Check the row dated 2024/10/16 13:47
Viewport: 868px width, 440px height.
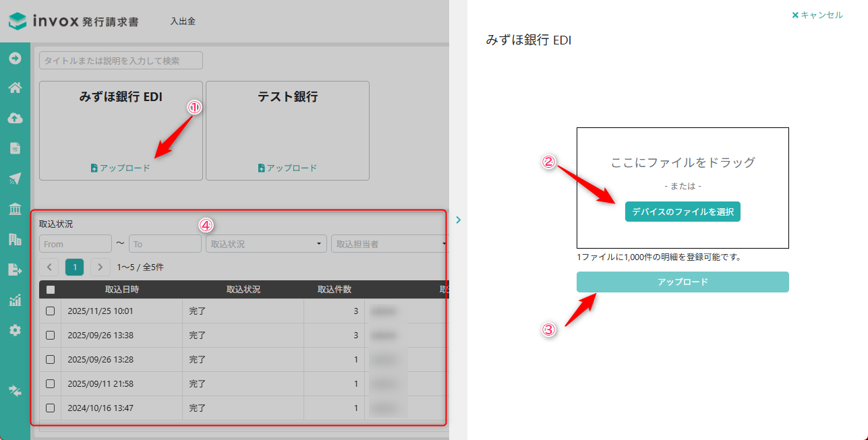[x=50, y=408]
